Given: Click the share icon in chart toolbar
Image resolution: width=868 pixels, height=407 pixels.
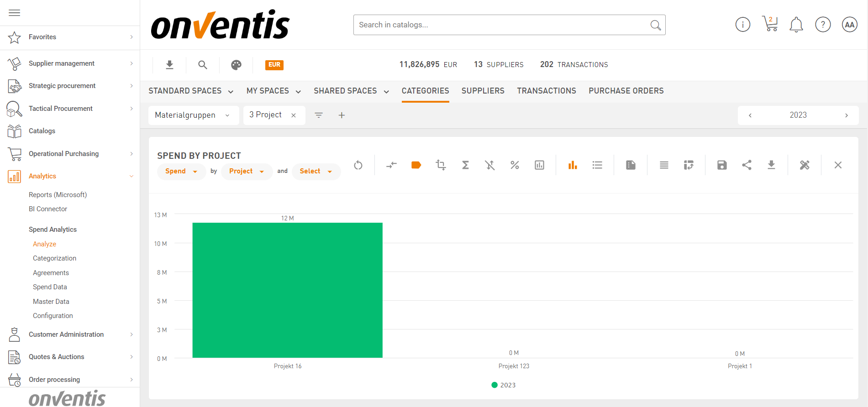Looking at the screenshot, I should (x=747, y=165).
